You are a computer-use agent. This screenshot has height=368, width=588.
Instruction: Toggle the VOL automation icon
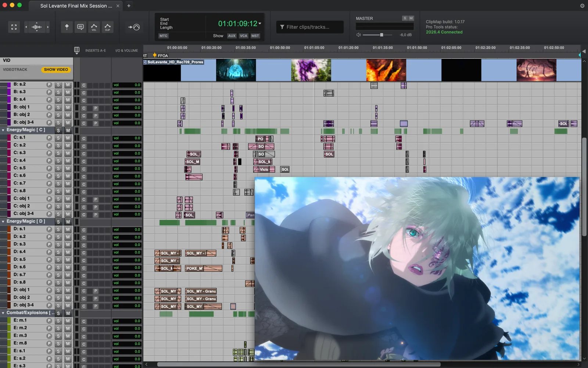[x=94, y=27]
